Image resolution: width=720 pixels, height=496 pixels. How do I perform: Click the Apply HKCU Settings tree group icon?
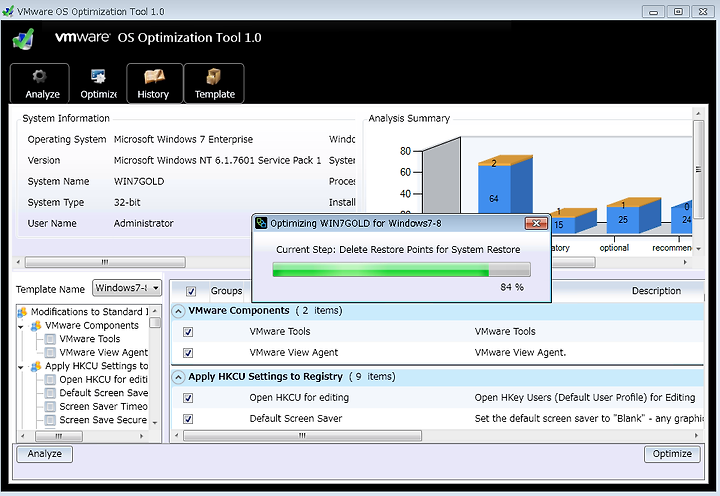click(x=36, y=366)
